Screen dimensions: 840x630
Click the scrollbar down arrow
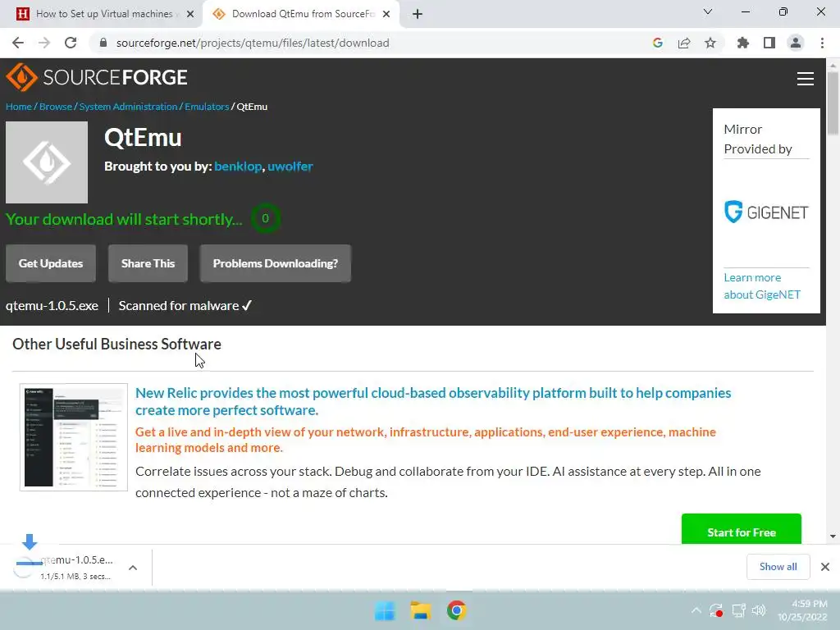pyautogui.click(x=833, y=536)
